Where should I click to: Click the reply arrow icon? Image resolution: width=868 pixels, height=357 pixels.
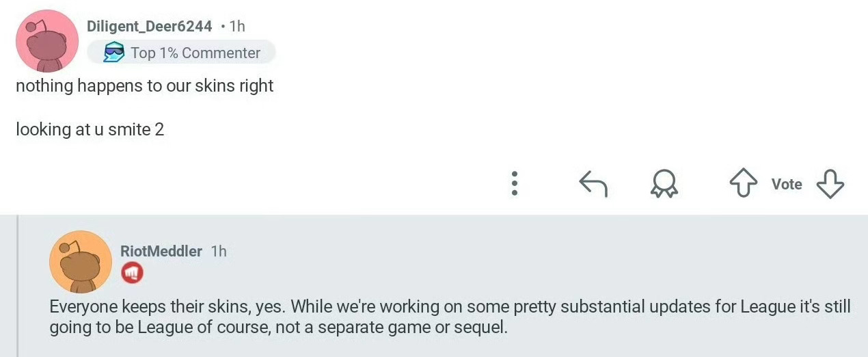pyautogui.click(x=593, y=183)
